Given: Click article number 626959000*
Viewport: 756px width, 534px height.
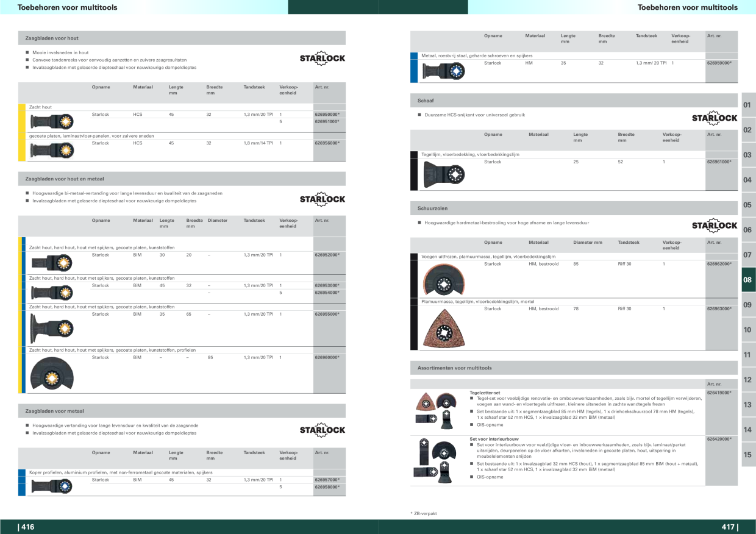Looking at the screenshot, I should click(x=719, y=63).
